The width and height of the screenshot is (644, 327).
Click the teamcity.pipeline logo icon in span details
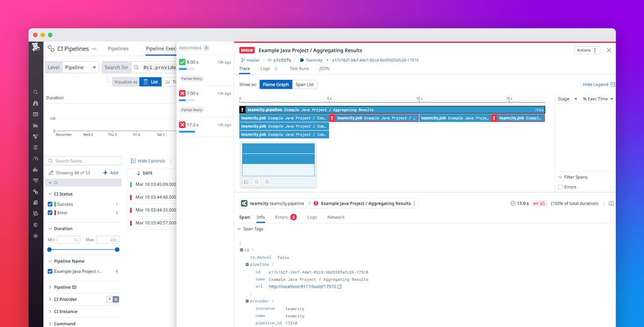(x=243, y=203)
